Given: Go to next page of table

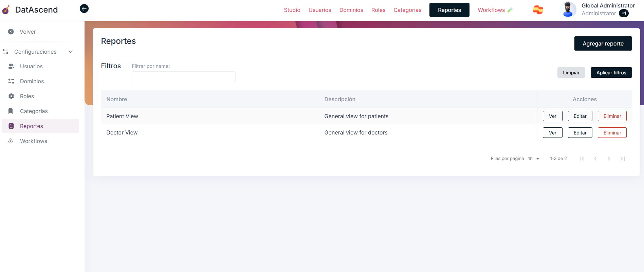Looking at the screenshot, I should tap(609, 159).
